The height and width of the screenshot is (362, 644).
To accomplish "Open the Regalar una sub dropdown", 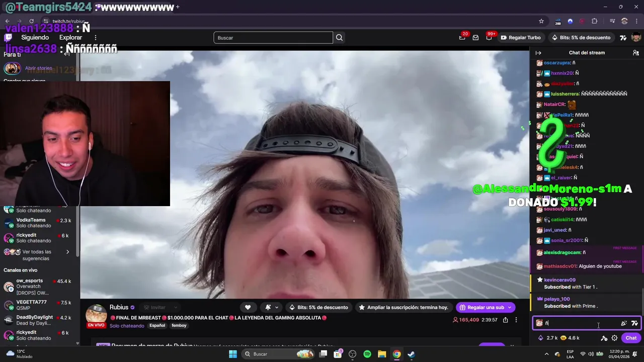I will coord(486,307).
